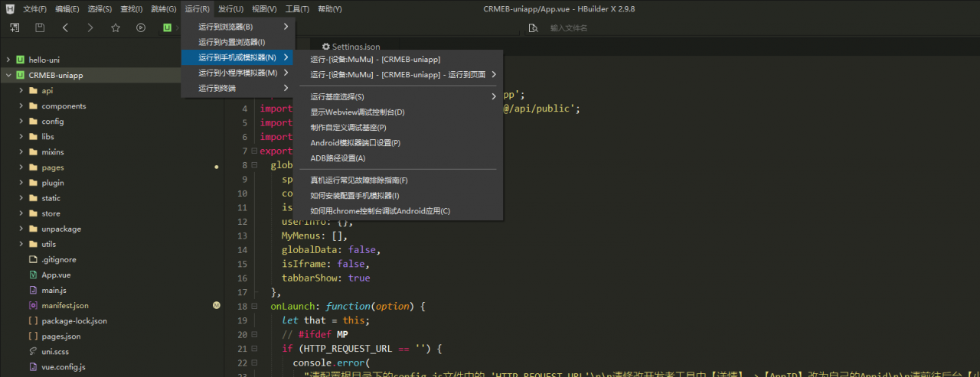Click the vue.config.js file icon

tap(33, 366)
